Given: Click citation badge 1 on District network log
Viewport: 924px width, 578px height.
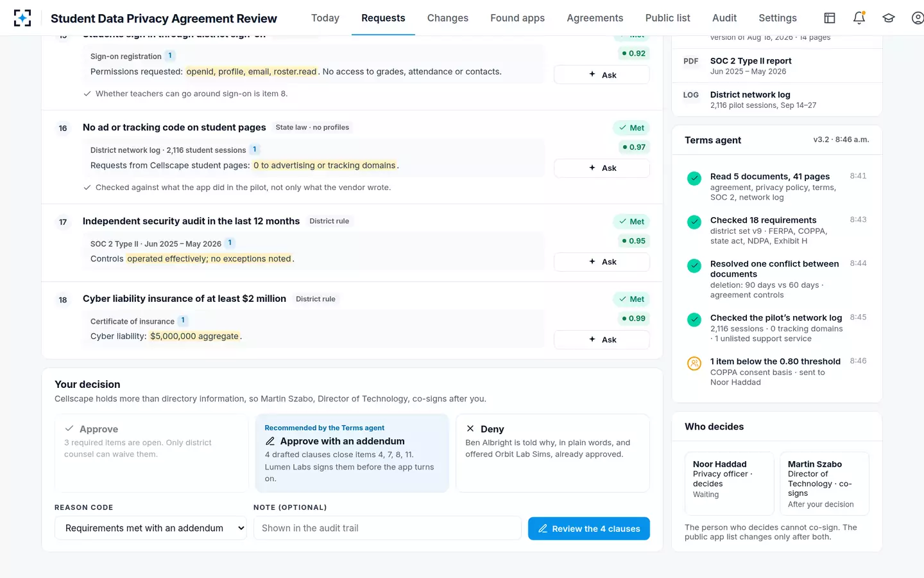Looking at the screenshot, I should click(x=255, y=150).
